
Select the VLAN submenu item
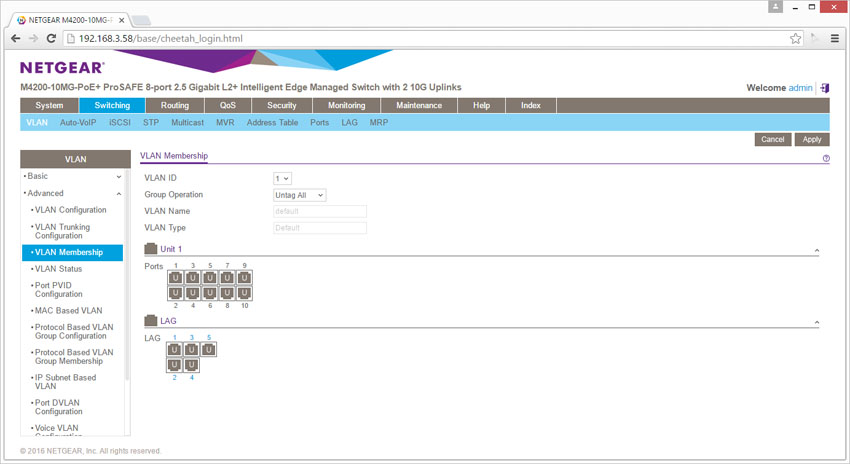point(37,123)
